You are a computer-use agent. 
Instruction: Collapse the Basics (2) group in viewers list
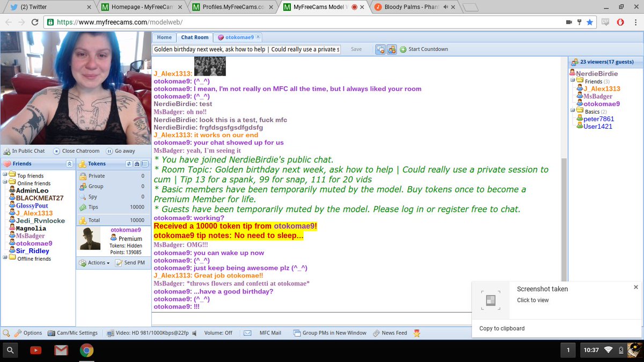573,111
